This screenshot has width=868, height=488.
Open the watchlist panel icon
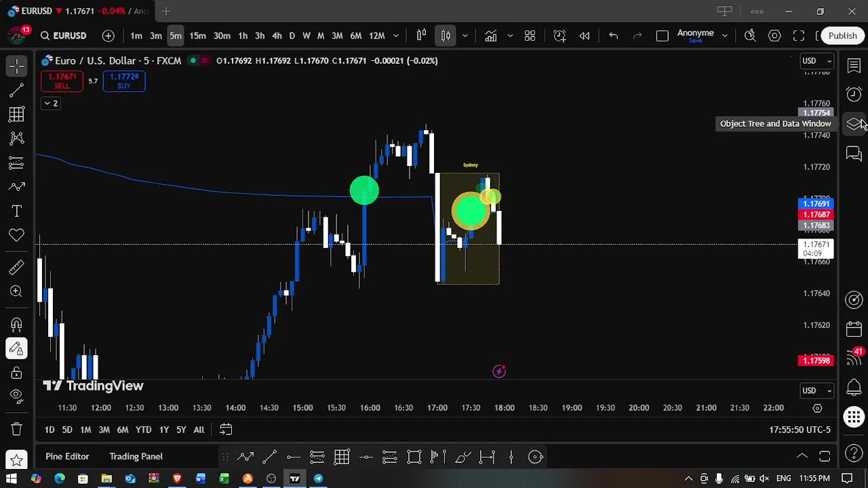[854, 65]
